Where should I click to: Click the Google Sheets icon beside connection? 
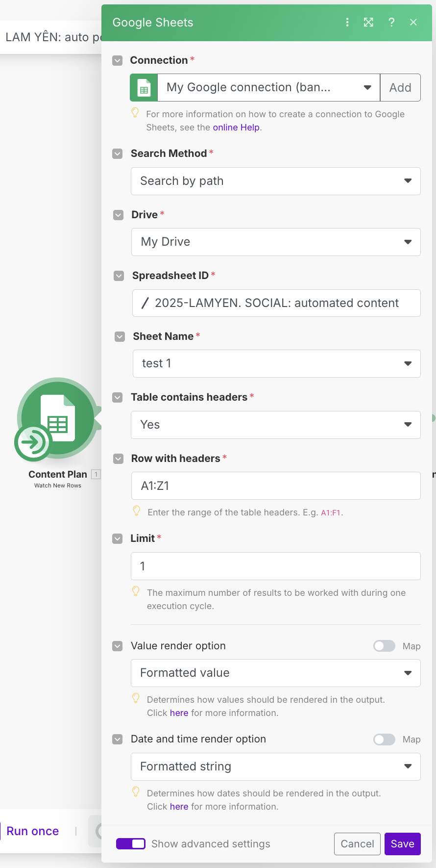pos(144,88)
